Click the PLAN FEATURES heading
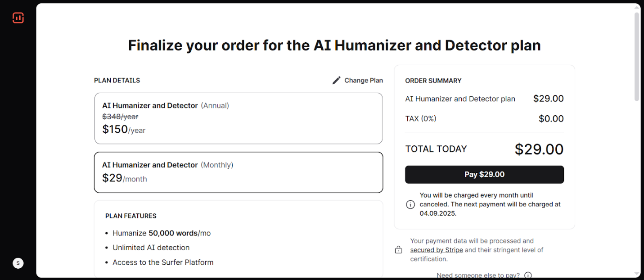 coord(131,216)
